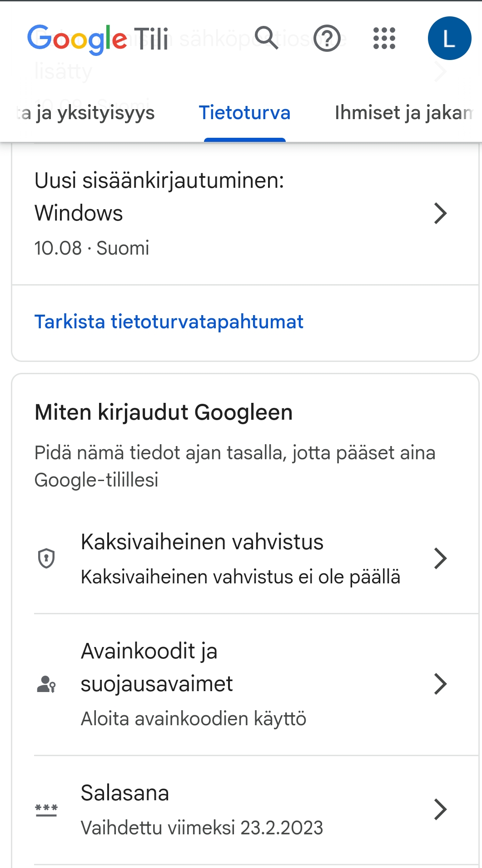This screenshot has height=868, width=482.
Task: Click Tarkista tietoturvatapahtumat link
Action: 169,322
